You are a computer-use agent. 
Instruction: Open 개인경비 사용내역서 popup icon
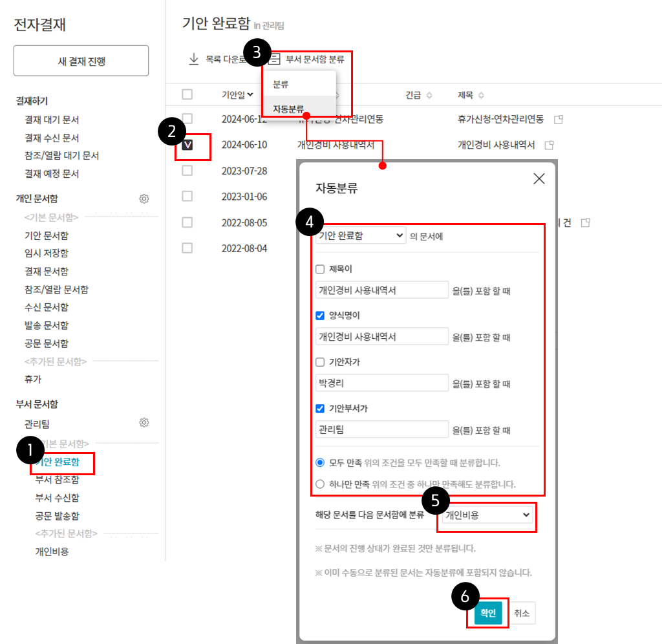click(x=550, y=145)
